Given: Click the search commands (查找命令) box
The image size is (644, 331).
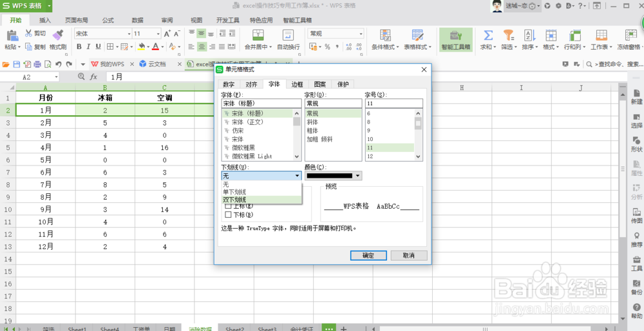Looking at the screenshot, I should click(x=614, y=64).
